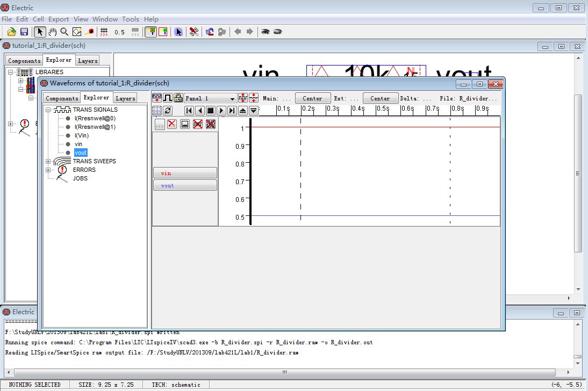Viewport: 588px width, 391px height.
Task: Click the red X delete-signal icon
Action: [x=172, y=124]
